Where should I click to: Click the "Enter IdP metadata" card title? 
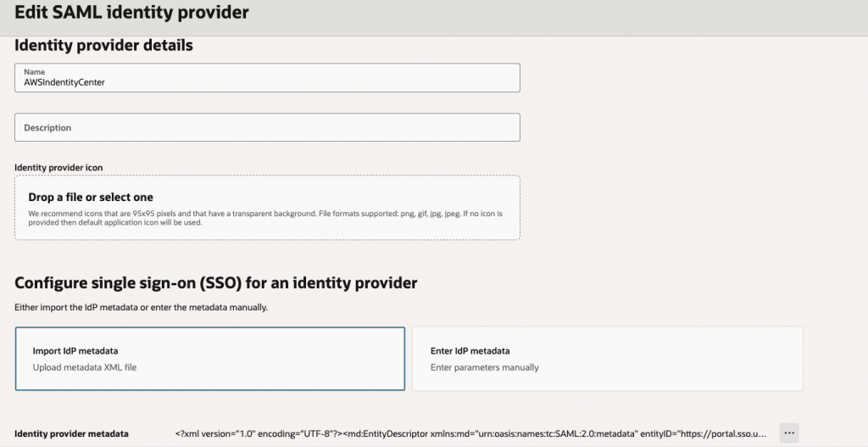pyautogui.click(x=470, y=350)
